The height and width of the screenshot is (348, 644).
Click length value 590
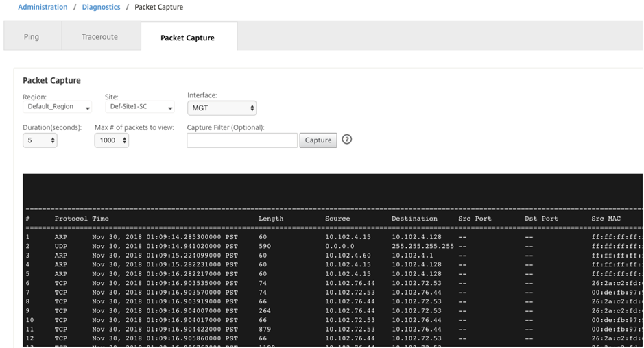point(265,246)
